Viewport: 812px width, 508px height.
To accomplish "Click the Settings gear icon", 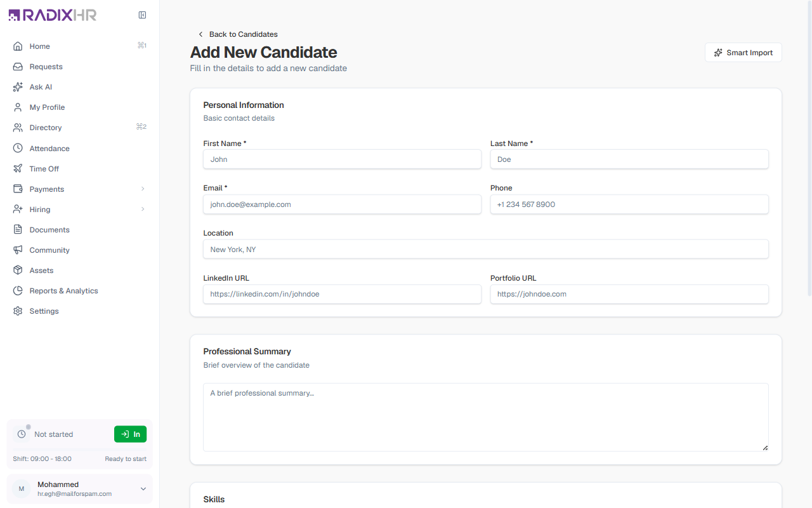I will (x=18, y=311).
